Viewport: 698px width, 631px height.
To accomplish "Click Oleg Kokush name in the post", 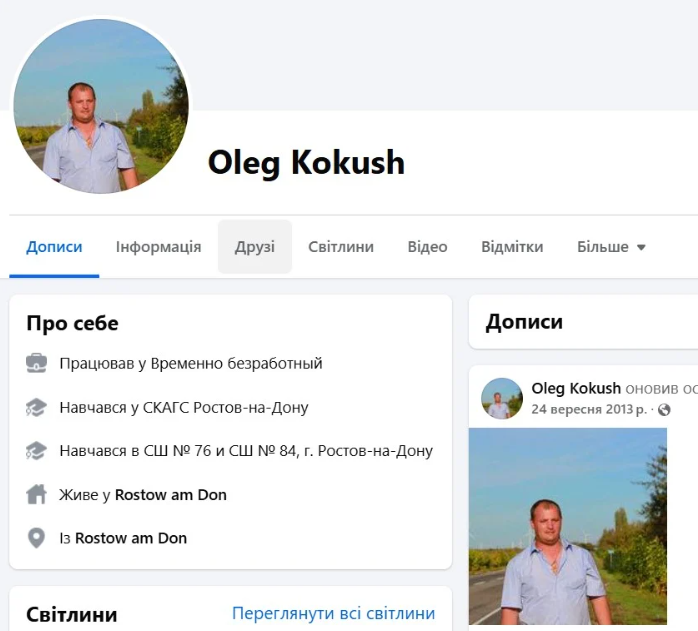I will [576, 388].
